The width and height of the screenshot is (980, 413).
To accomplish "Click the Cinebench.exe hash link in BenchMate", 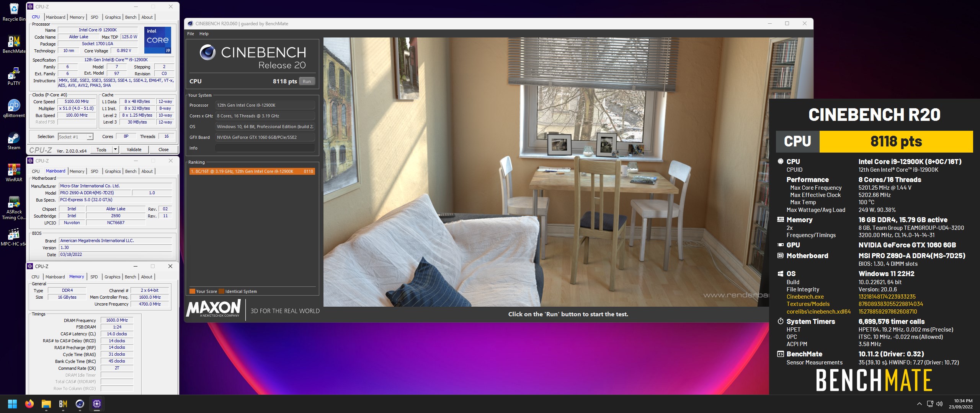I will [887, 297].
